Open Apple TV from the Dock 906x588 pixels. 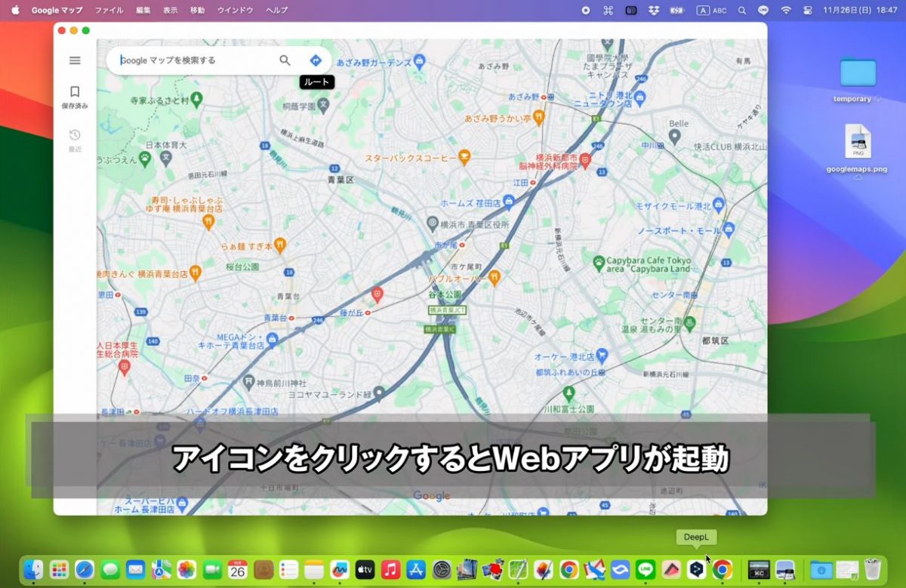[x=365, y=569]
